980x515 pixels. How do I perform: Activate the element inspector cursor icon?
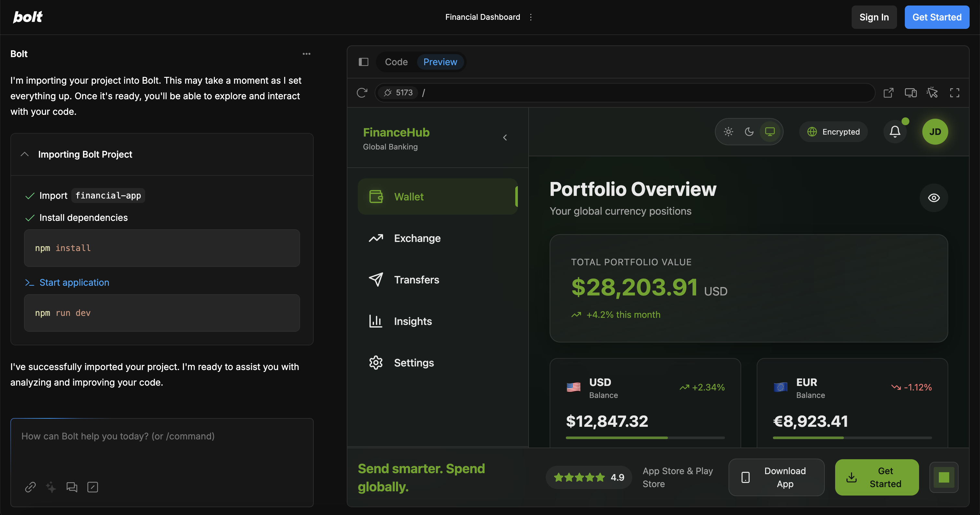coord(932,92)
